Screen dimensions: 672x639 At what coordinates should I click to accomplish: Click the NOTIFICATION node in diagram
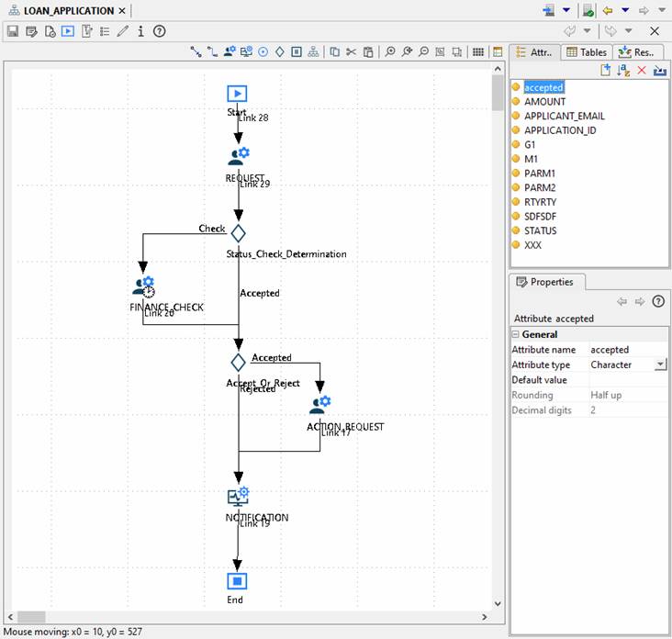pyautogui.click(x=238, y=498)
